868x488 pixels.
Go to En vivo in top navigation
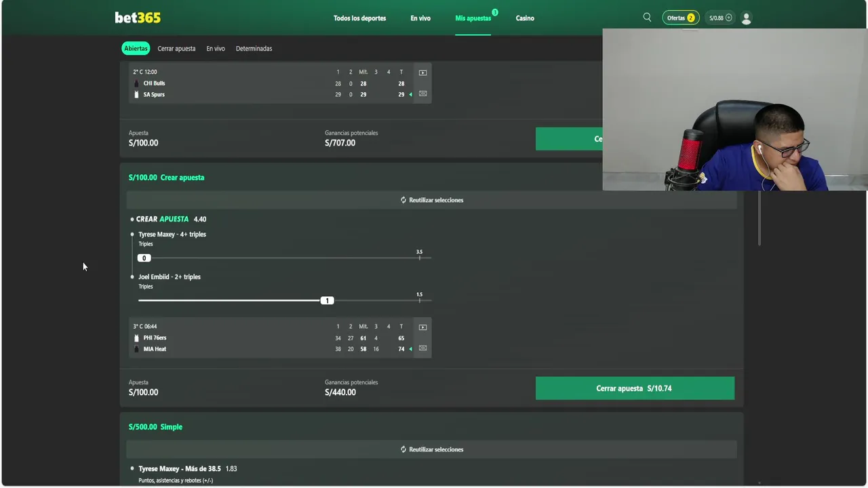pos(420,18)
